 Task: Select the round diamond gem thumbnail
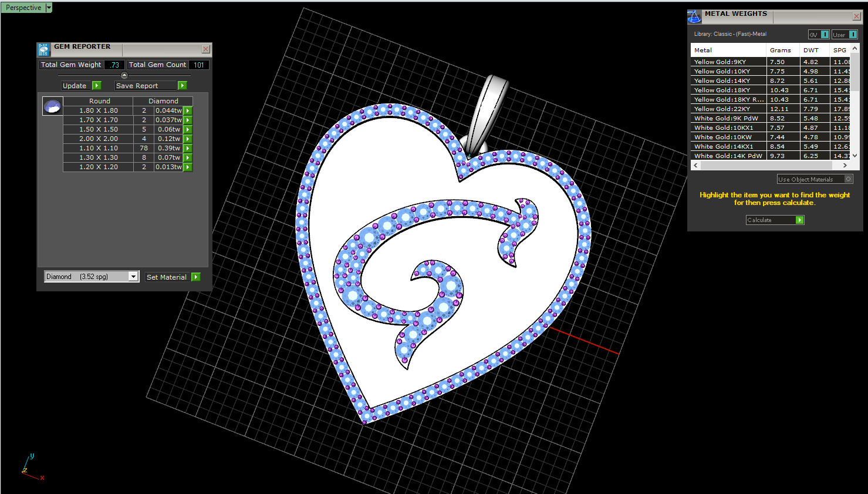pyautogui.click(x=53, y=106)
